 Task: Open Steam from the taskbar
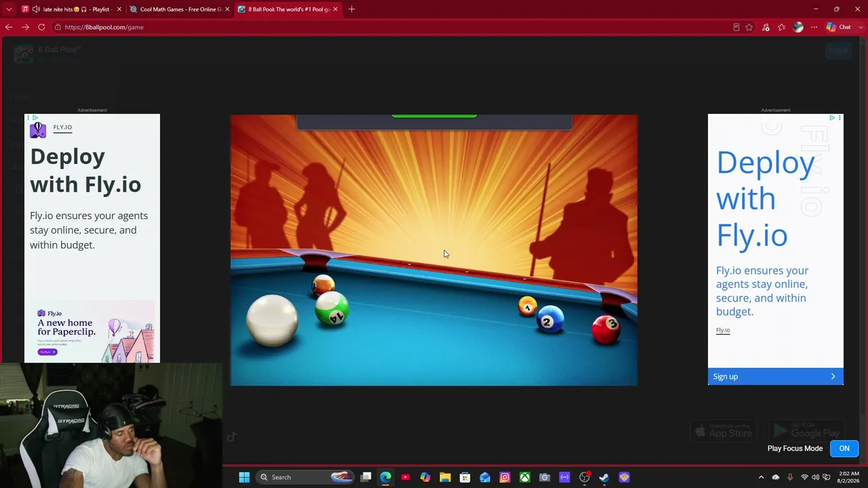604,477
